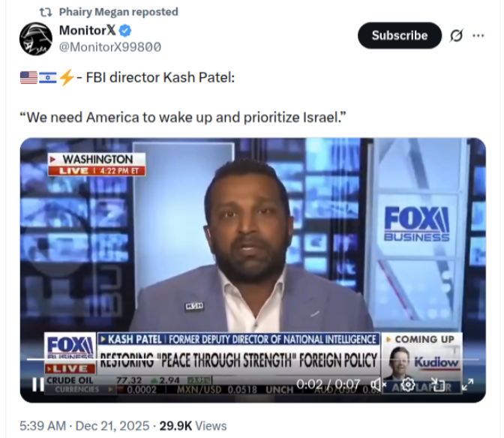This screenshot has width=504, height=438.
Task: Click the blue verified badge
Action: coord(126,31)
